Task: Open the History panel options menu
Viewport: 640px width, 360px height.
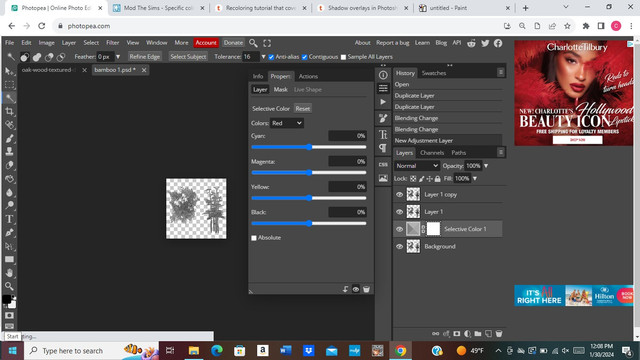Action: (x=500, y=72)
